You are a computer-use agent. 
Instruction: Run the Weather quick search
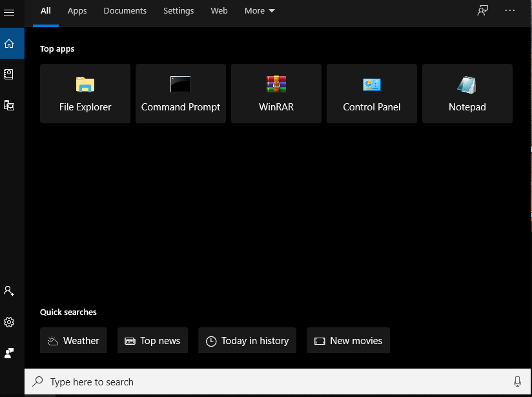[x=73, y=340]
